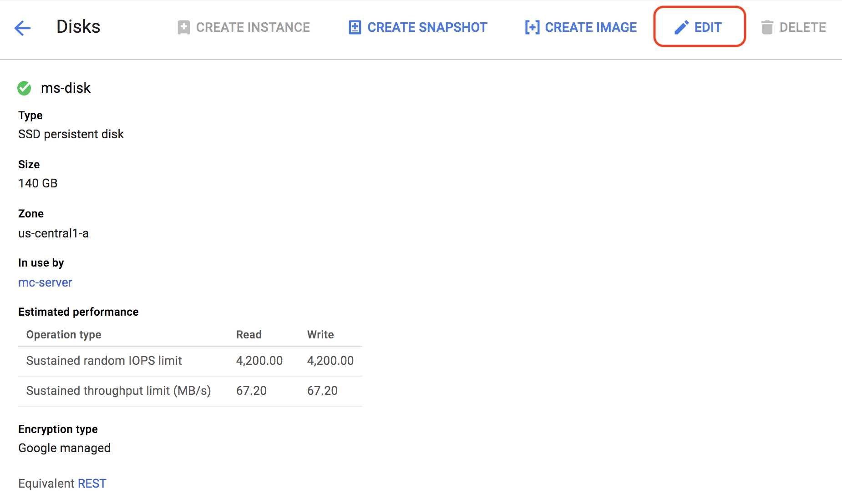
Task: Click the ms-disk name text
Action: click(x=66, y=88)
